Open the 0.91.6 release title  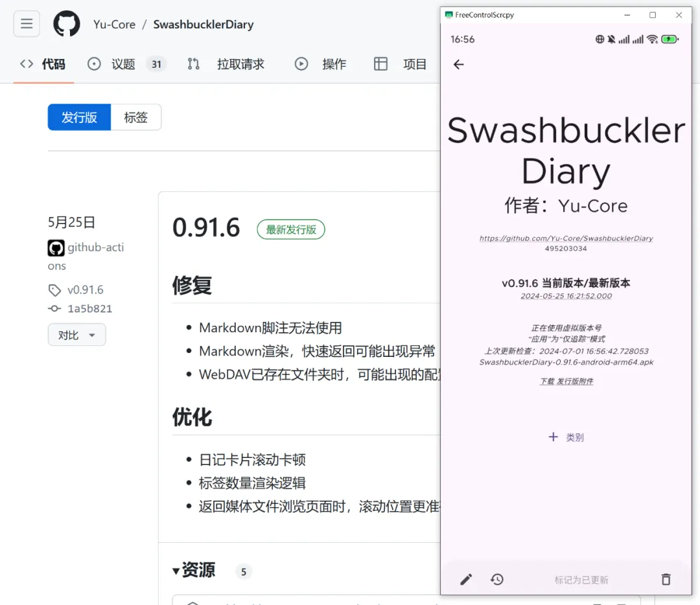click(x=206, y=227)
